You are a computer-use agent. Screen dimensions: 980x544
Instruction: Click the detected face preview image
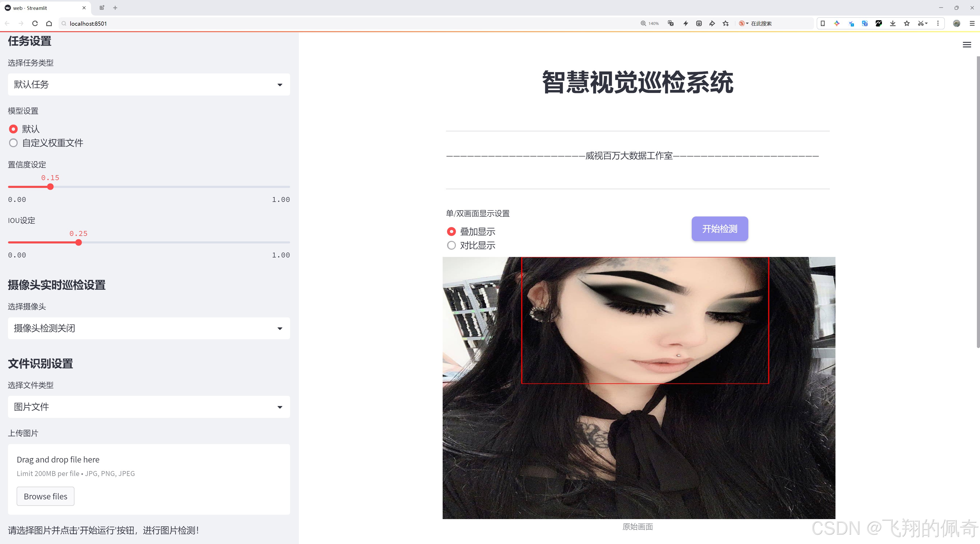pos(639,388)
